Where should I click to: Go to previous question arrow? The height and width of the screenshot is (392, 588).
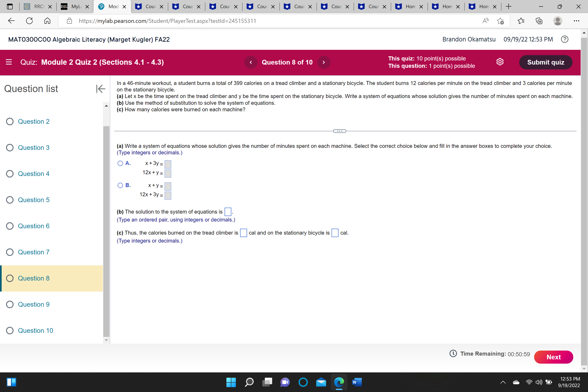(x=251, y=62)
